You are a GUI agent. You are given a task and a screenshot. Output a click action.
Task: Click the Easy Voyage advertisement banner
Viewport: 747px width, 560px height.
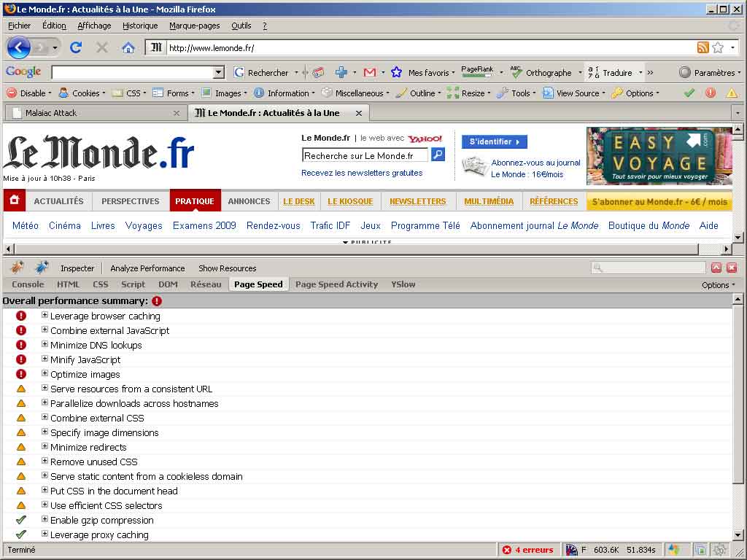pyautogui.click(x=659, y=156)
